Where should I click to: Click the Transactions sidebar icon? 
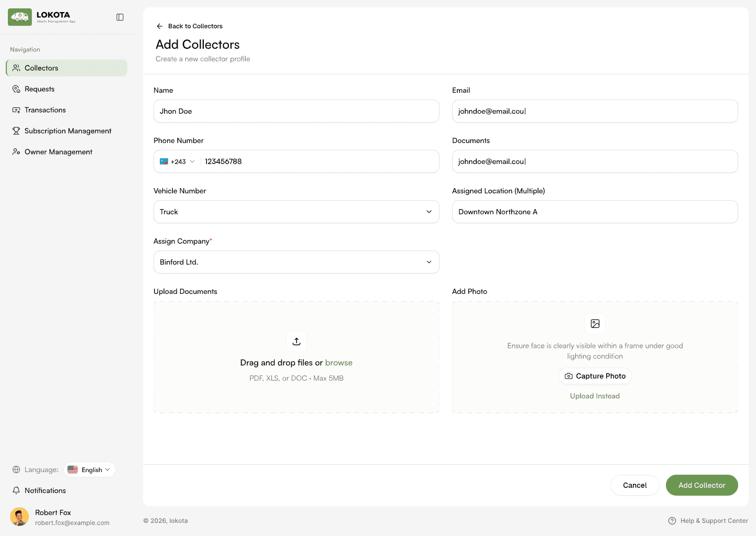tap(16, 110)
